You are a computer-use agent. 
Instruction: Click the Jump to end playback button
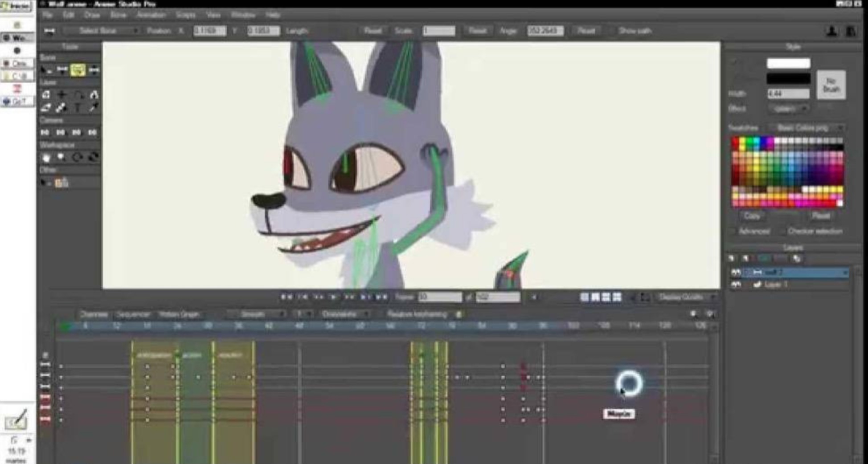pos(381,297)
